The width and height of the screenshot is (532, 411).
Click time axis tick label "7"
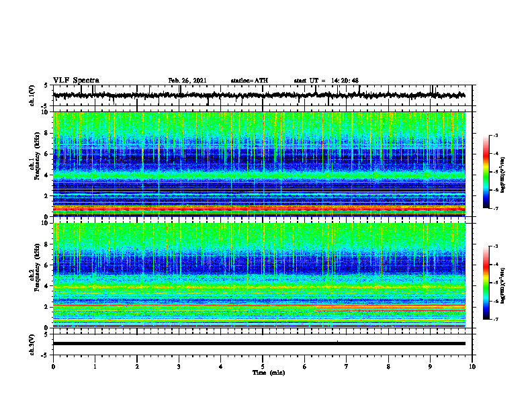(x=347, y=367)
